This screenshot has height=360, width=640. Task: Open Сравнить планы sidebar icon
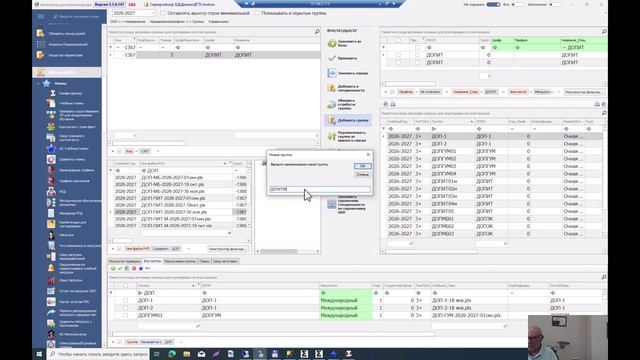click(x=51, y=159)
